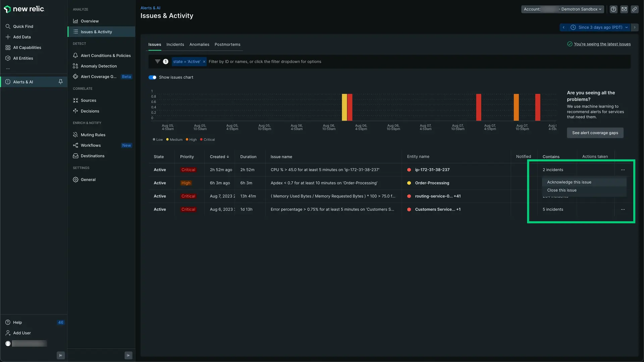Click the orange chart bar on Aug 07
The image size is (644, 362).
[516, 107]
